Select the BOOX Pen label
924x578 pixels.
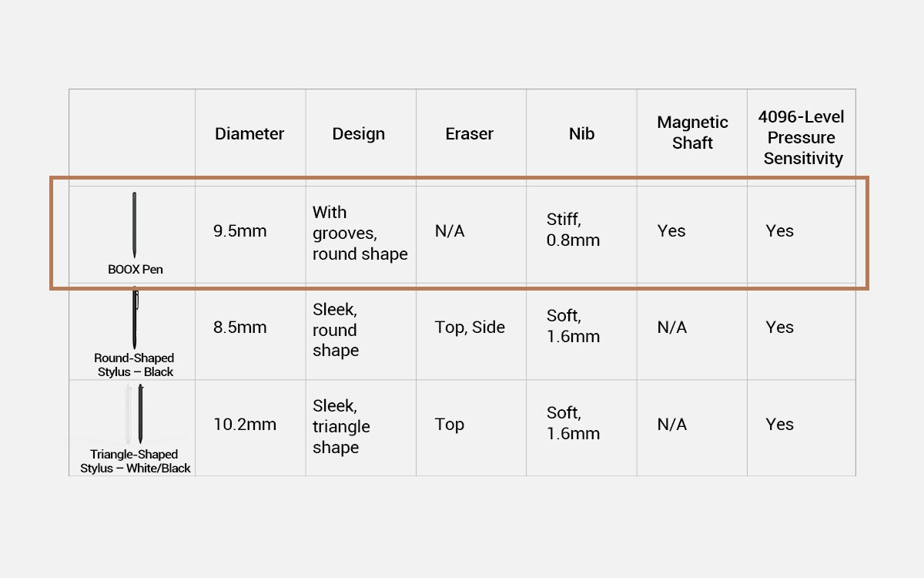(136, 270)
